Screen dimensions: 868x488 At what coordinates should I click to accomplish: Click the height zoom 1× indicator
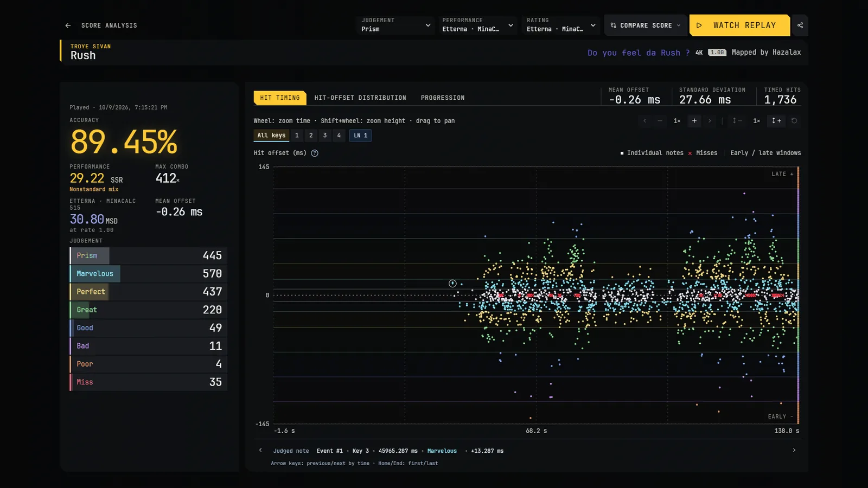[756, 121]
